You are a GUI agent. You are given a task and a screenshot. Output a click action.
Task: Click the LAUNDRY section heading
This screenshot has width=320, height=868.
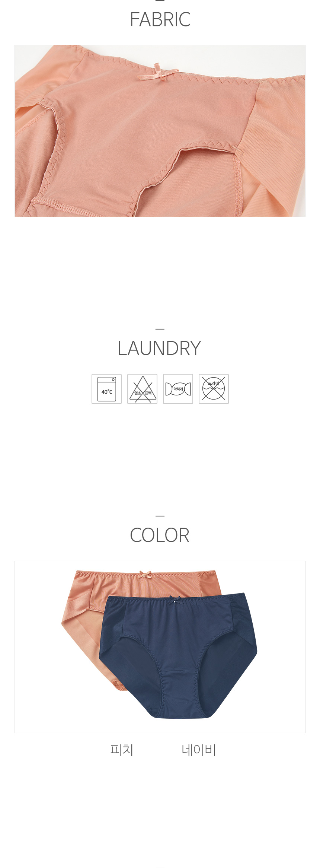tap(159, 349)
